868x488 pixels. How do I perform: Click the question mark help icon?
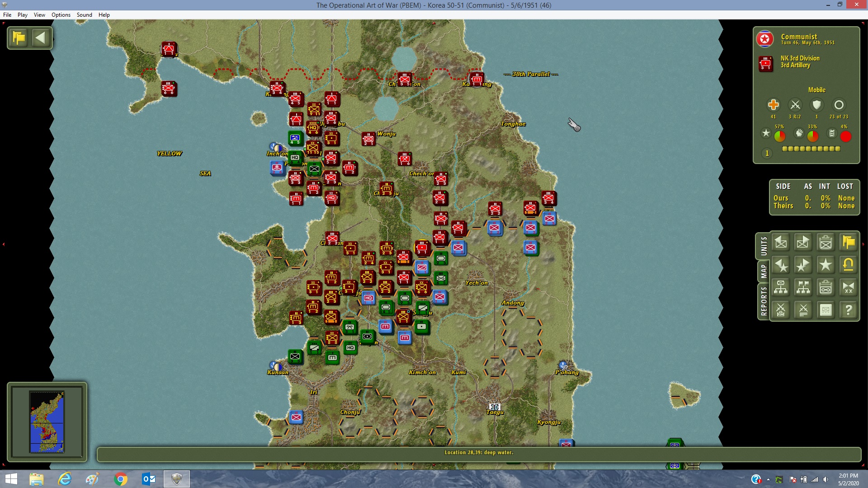(x=849, y=310)
